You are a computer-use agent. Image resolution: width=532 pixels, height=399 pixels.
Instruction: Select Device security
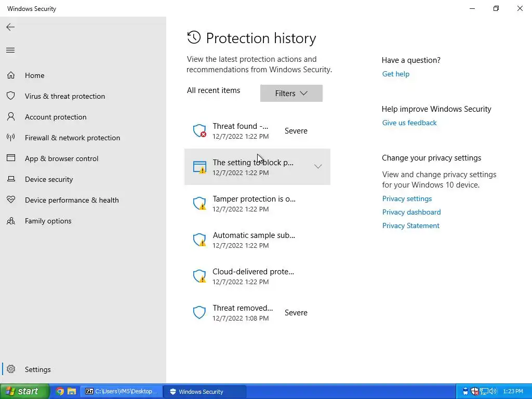pyautogui.click(x=49, y=179)
